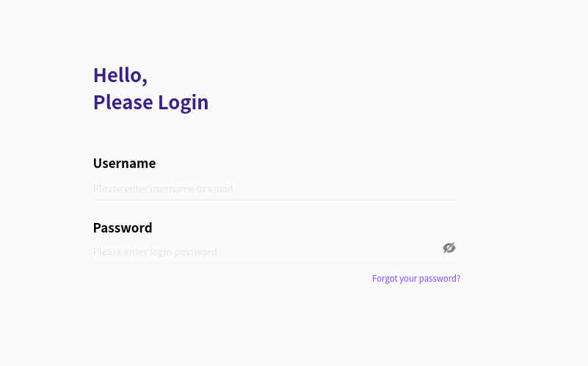Click the gray header band at top

coord(294,30)
